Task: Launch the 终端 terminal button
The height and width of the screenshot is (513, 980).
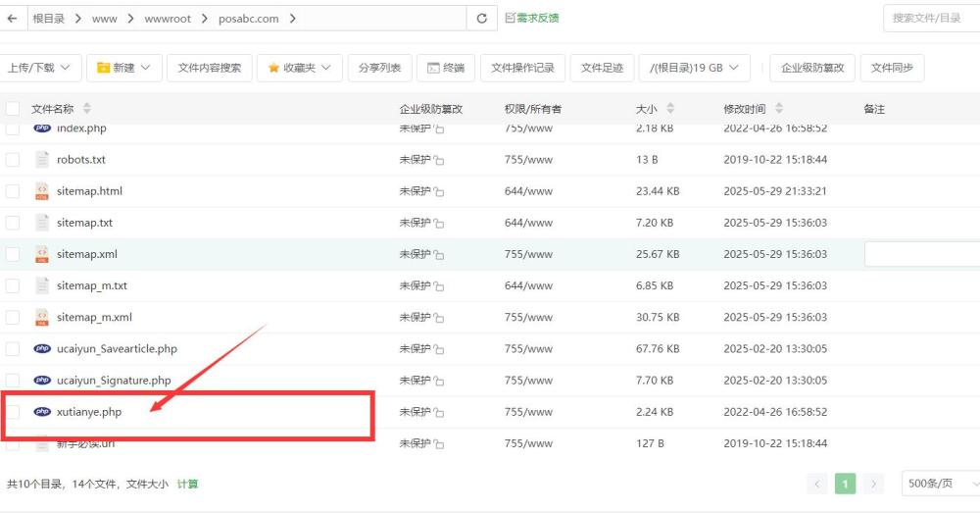Action: click(446, 68)
